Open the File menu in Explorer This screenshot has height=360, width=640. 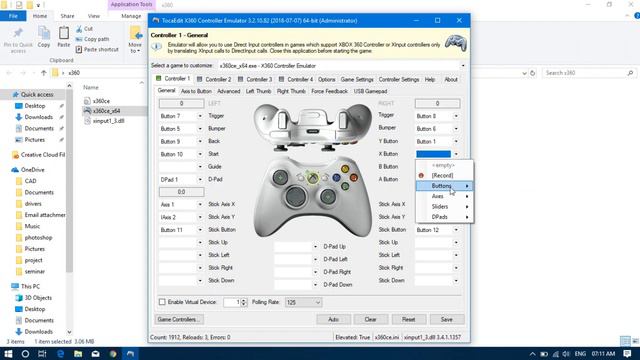[13, 16]
